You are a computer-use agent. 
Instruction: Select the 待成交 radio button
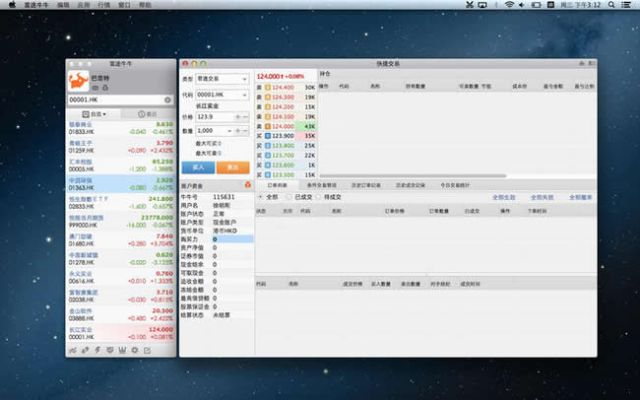[320, 197]
